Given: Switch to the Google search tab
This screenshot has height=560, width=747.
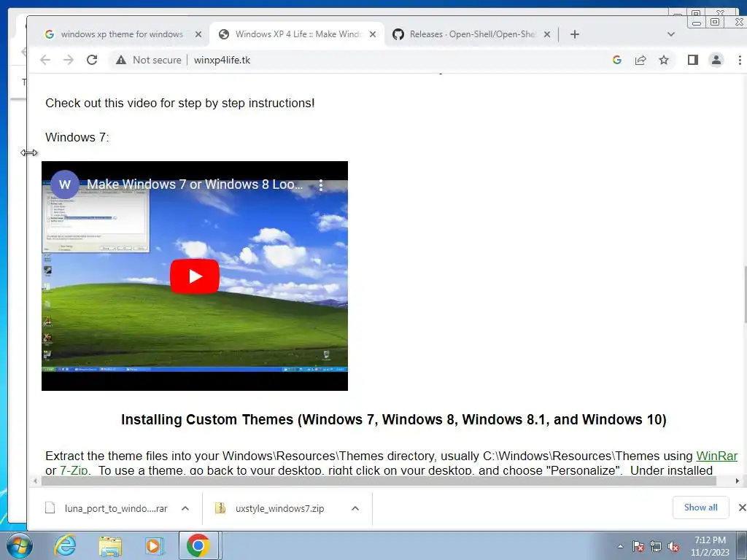Looking at the screenshot, I should pyautogui.click(x=122, y=34).
